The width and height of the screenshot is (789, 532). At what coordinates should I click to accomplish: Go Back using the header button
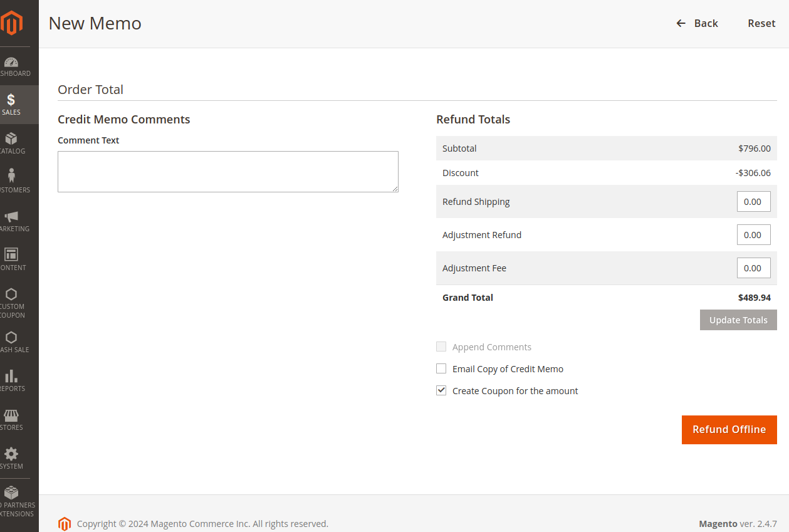698,23
